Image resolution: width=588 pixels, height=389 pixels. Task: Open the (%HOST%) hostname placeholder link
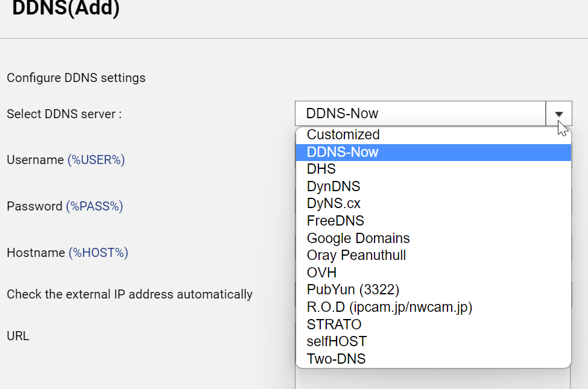pos(98,253)
